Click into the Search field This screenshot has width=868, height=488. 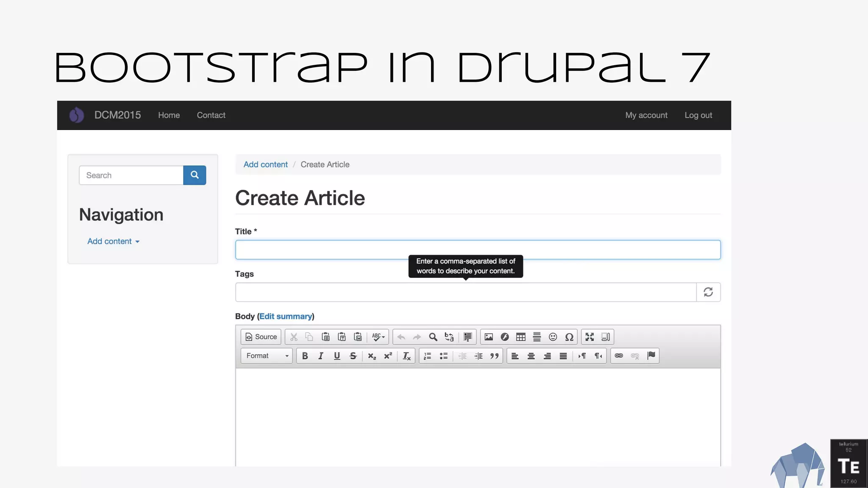(x=131, y=175)
